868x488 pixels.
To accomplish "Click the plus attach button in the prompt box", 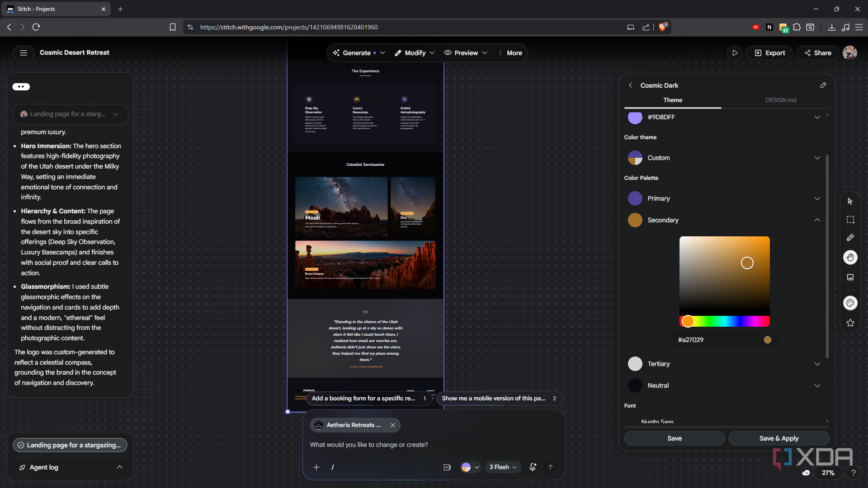I will pos(316,467).
